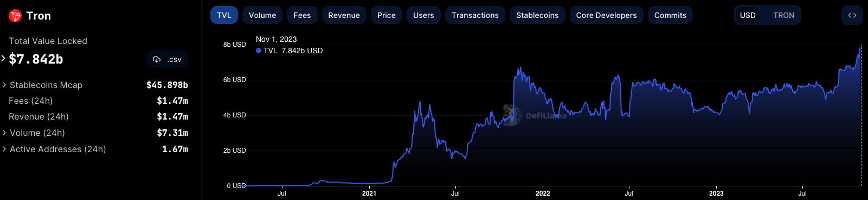Toggle the Volume chart metric
The width and height of the screenshot is (868, 200).
(x=262, y=15)
